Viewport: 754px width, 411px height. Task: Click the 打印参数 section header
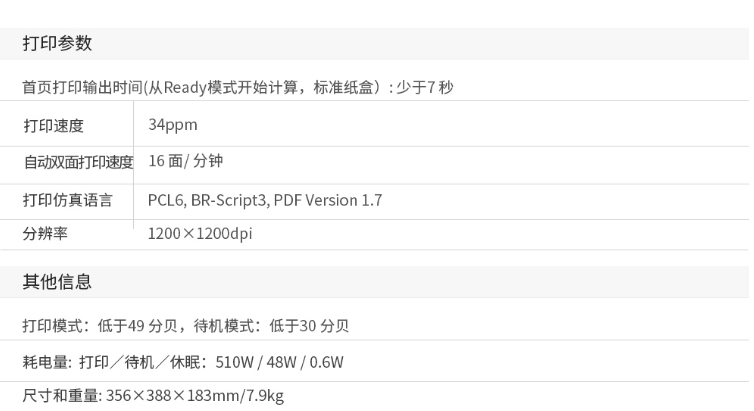click(x=57, y=43)
